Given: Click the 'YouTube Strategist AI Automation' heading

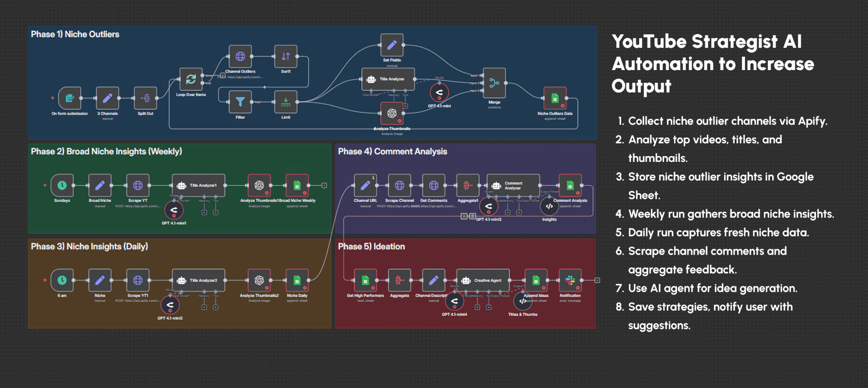Looking at the screenshot, I should pyautogui.click(x=713, y=63).
